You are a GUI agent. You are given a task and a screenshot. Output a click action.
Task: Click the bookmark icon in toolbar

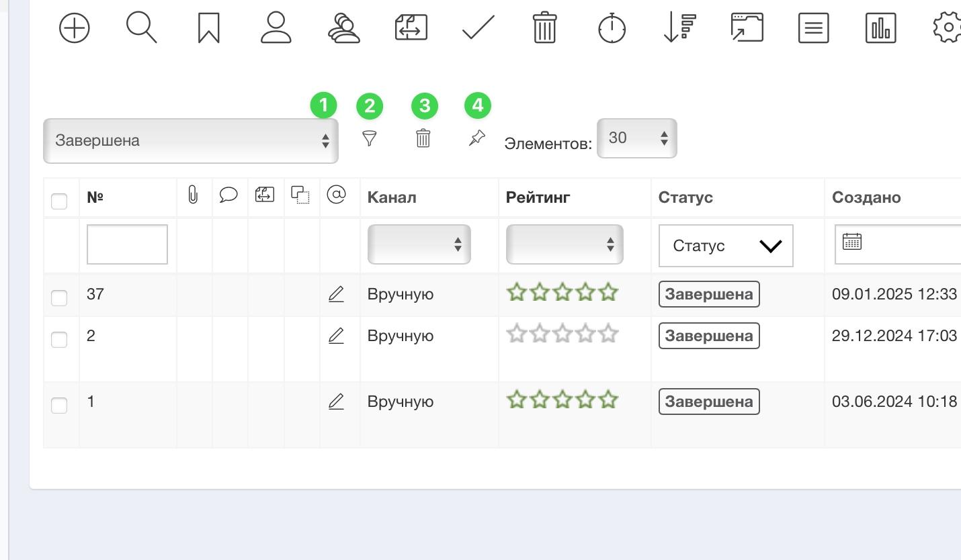(x=208, y=29)
